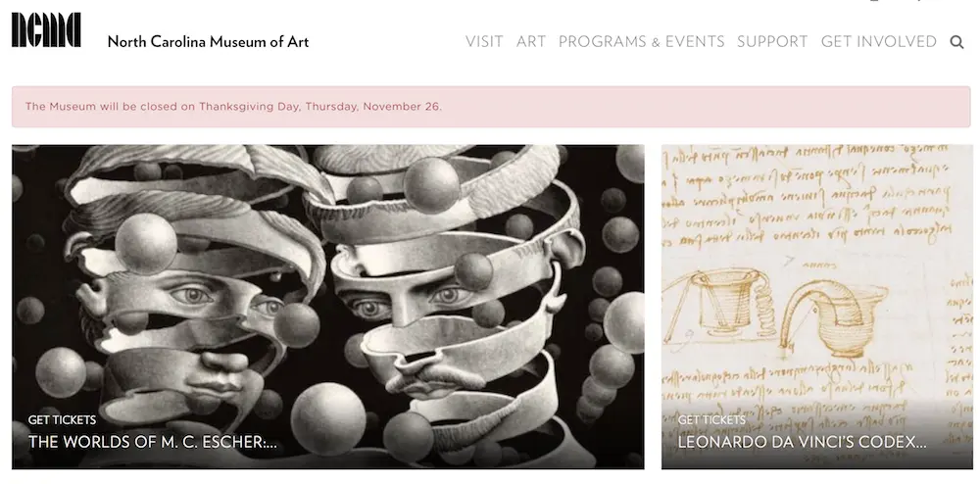This screenshot has height=484, width=980.
Task: Click the NCMA logo
Action: (x=46, y=30)
